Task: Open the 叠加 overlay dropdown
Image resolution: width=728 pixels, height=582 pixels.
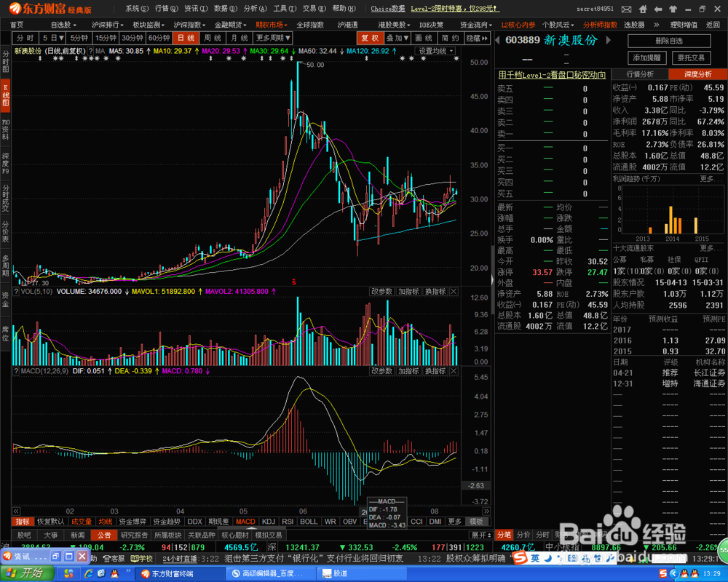Action: pyautogui.click(x=397, y=38)
